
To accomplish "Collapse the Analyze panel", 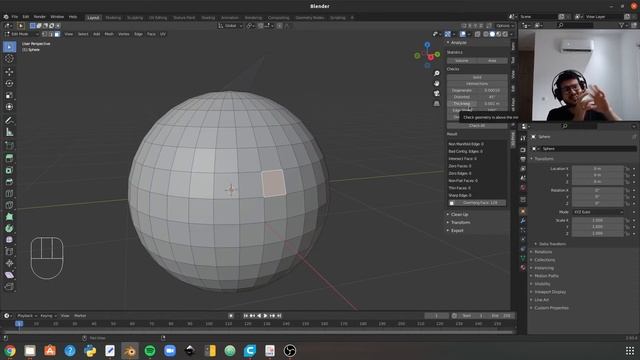I will [458, 42].
